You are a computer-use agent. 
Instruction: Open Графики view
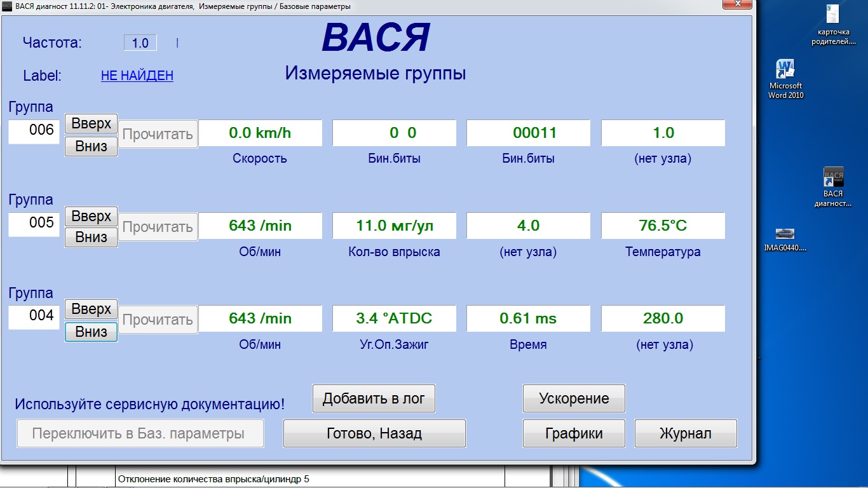click(574, 434)
